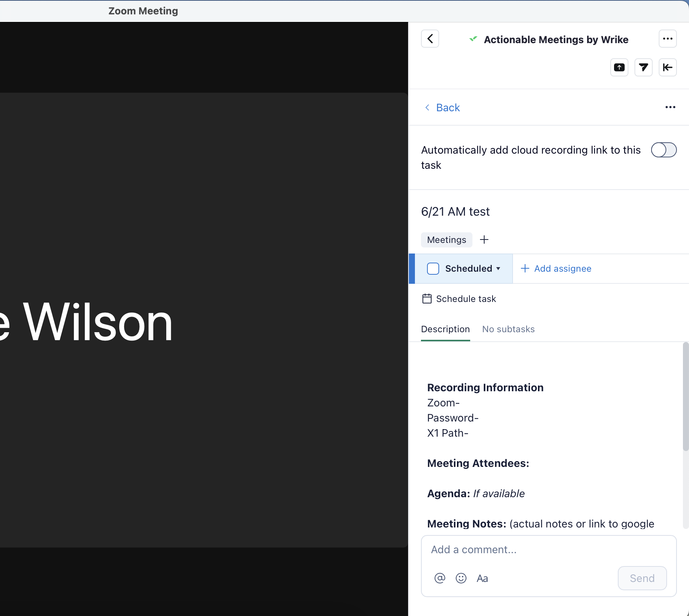Click the Actionable Meetings by Wrike title

556,40
